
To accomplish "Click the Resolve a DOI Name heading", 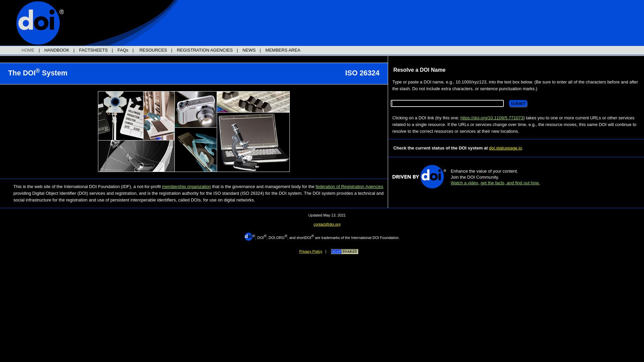I will pos(419,70).
